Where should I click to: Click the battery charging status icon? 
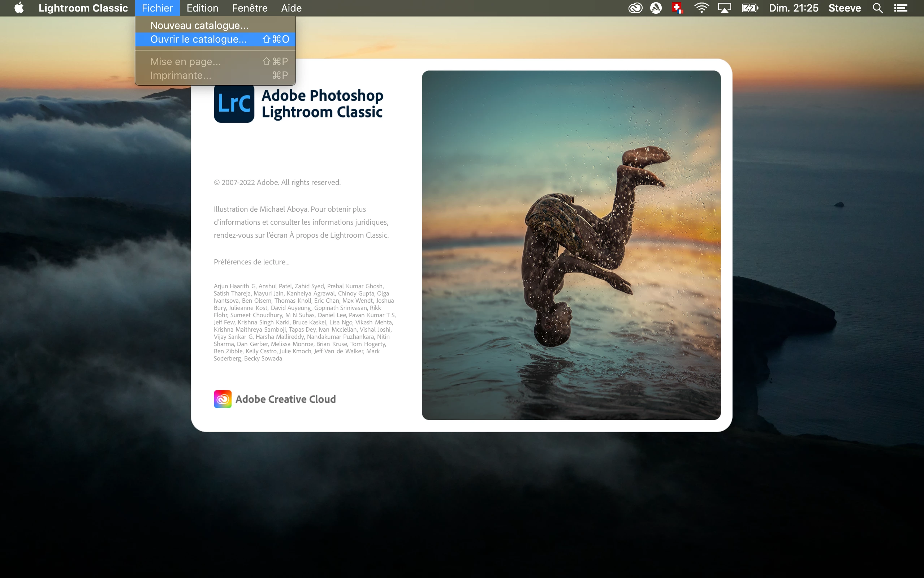(750, 8)
